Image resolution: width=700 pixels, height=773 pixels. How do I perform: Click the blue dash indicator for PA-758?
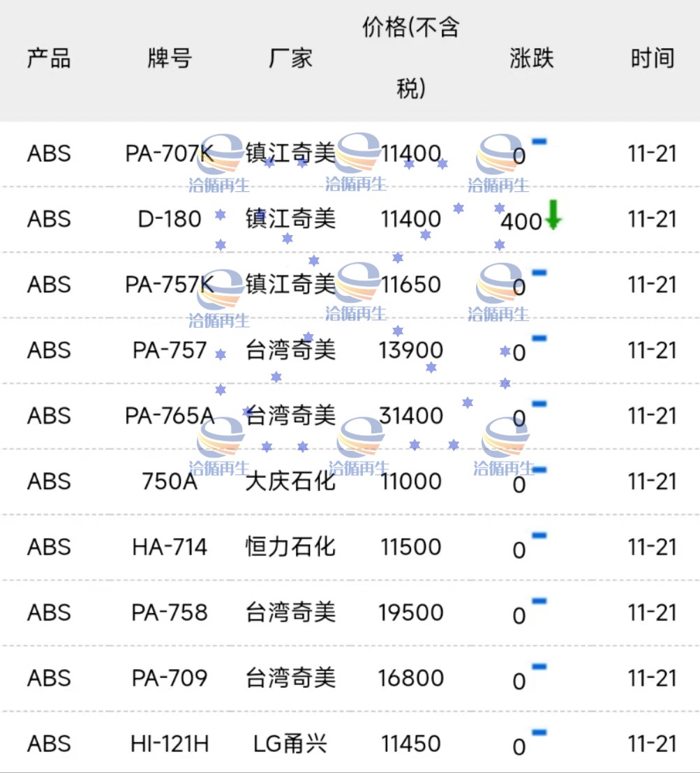[539, 601]
